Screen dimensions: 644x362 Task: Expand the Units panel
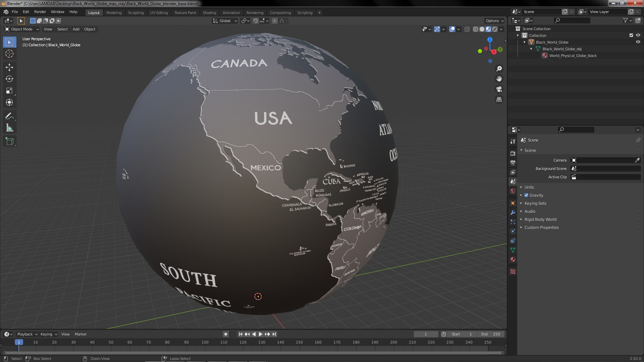tap(529, 187)
